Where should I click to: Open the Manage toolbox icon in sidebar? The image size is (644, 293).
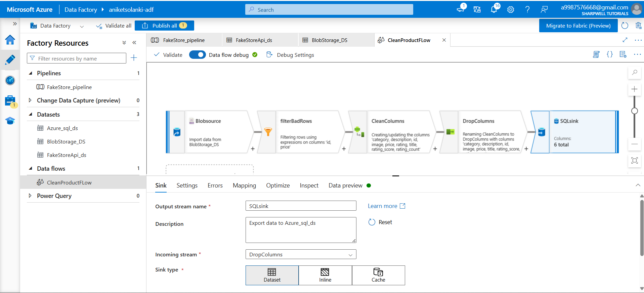[10, 100]
